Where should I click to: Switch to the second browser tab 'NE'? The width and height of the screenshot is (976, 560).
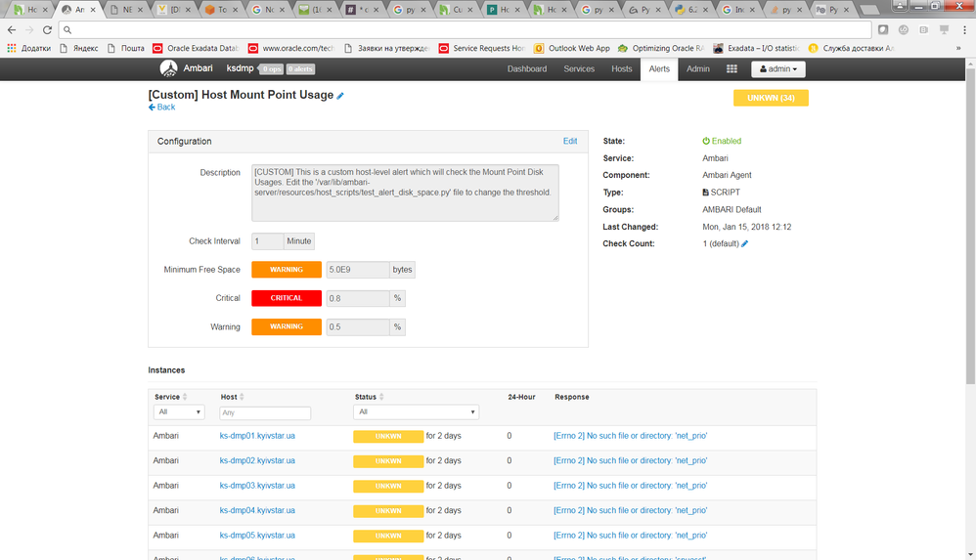pyautogui.click(x=126, y=10)
